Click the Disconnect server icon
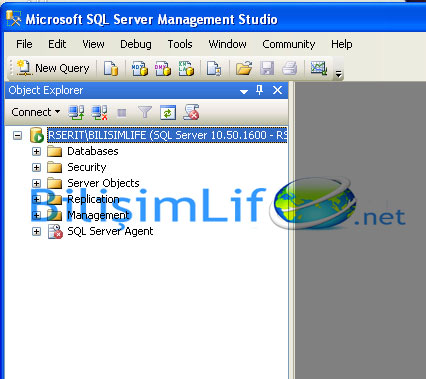 (99, 112)
